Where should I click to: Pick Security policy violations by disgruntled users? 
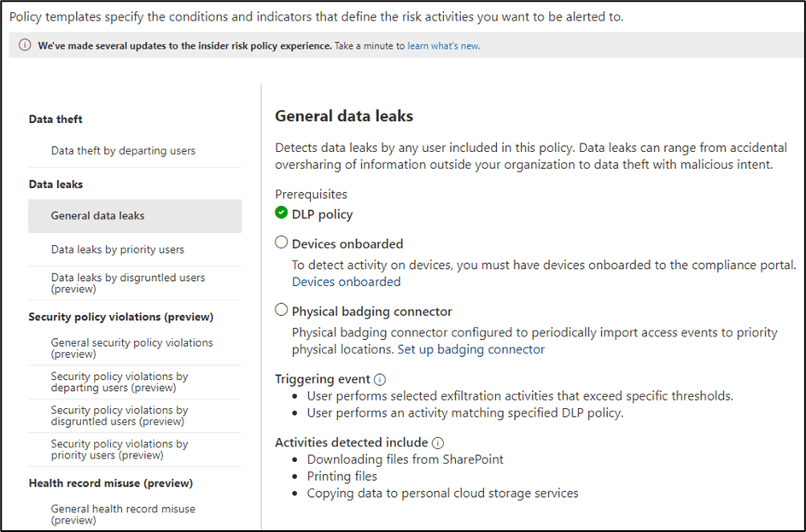119,416
